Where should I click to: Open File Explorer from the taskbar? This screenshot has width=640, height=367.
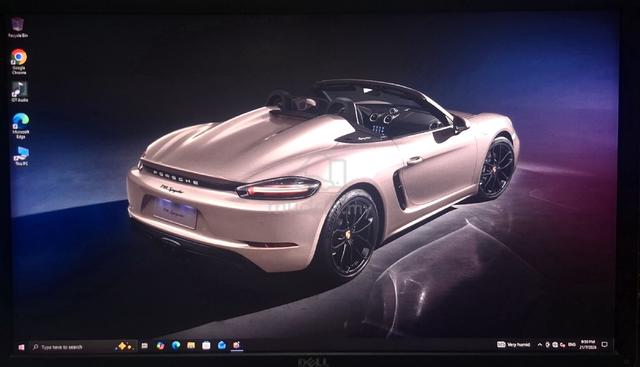tap(191, 345)
